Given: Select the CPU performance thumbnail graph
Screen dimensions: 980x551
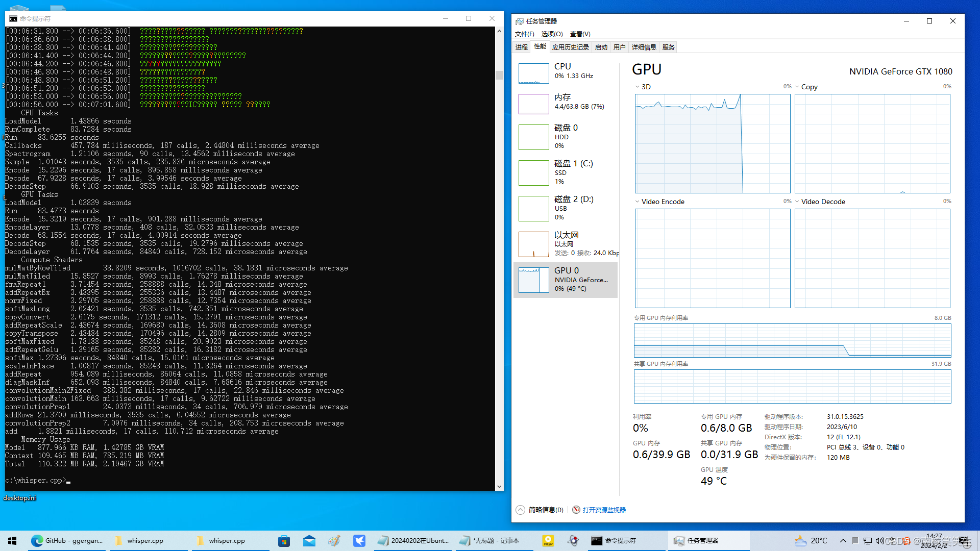Looking at the screenshot, I should point(533,73).
